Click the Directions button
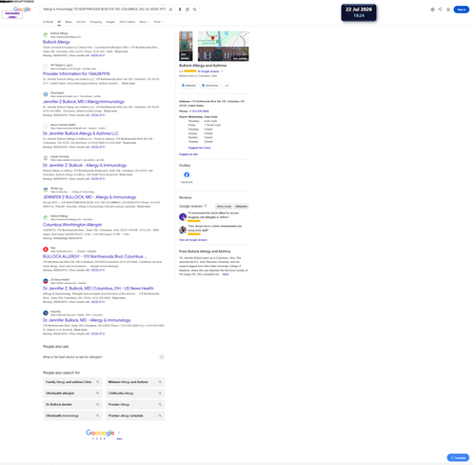476x465 pixels. pyautogui.click(x=210, y=86)
